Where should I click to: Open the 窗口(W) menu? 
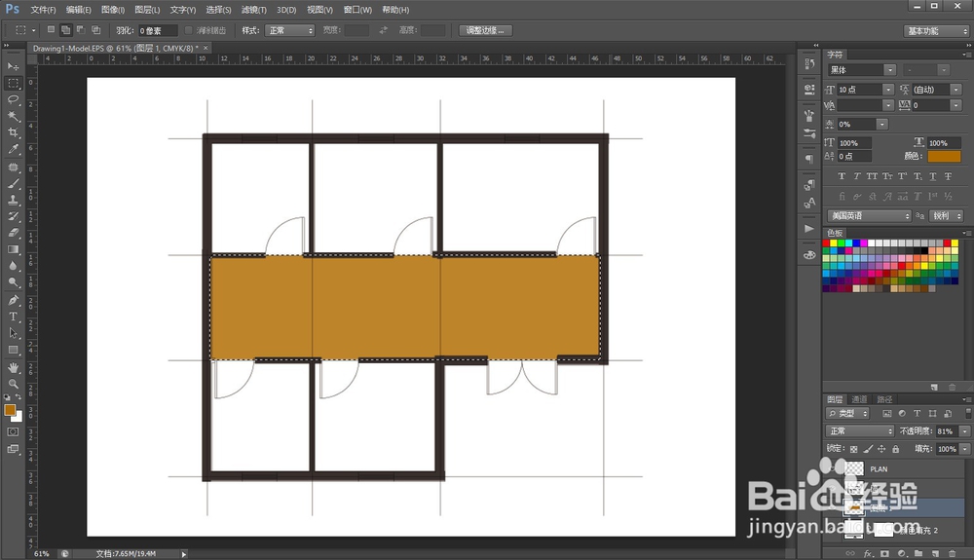click(x=357, y=10)
